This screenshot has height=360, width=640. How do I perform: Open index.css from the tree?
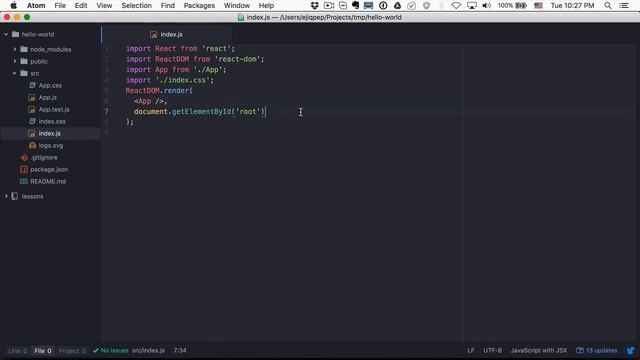coord(52,121)
